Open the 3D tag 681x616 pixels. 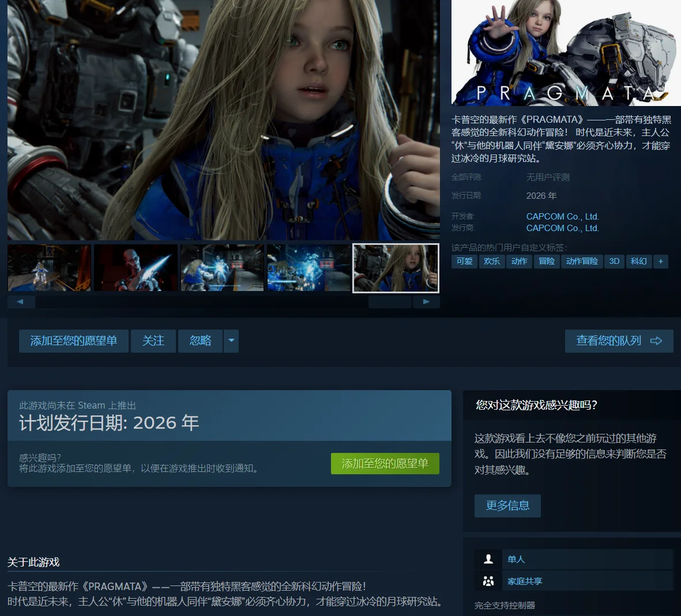614,262
